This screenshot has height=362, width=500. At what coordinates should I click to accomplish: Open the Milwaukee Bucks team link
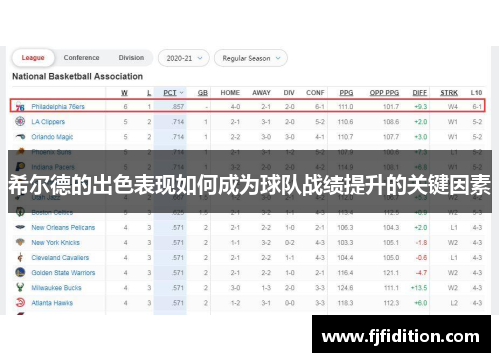tap(56, 288)
